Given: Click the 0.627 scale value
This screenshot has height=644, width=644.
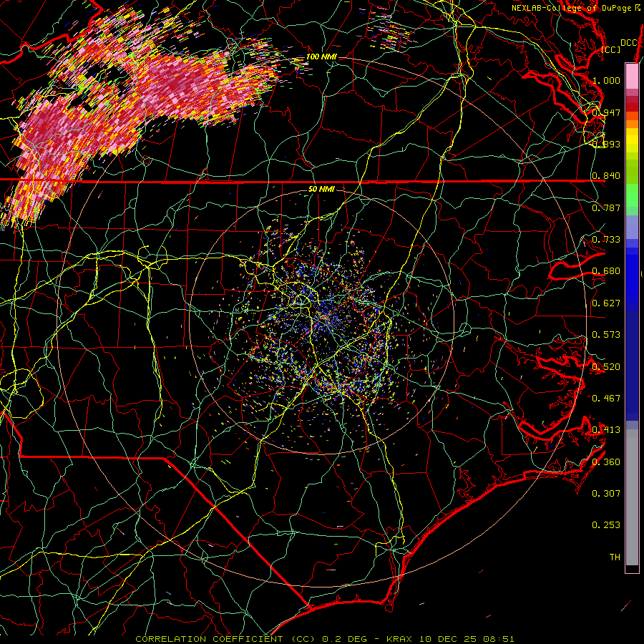Looking at the screenshot, I should click(x=606, y=303).
